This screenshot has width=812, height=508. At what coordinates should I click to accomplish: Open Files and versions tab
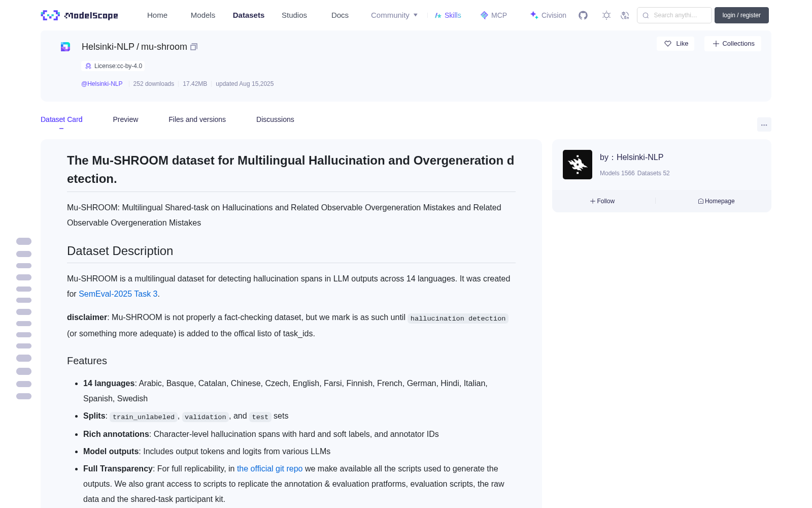click(x=197, y=119)
